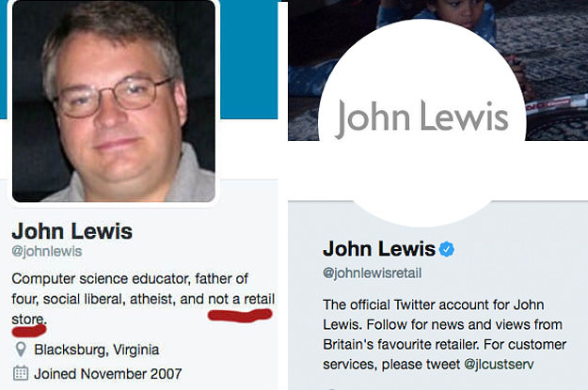This screenshot has width=588, height=390.
Task: Click the bold John Lewis name, left profile
Action: tap(72, 231)
